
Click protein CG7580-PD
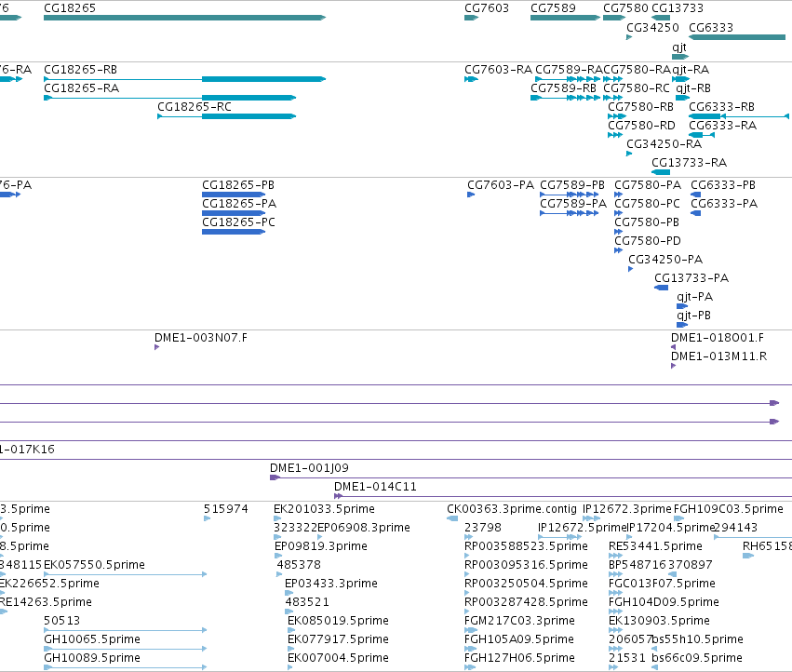(618, 250)
